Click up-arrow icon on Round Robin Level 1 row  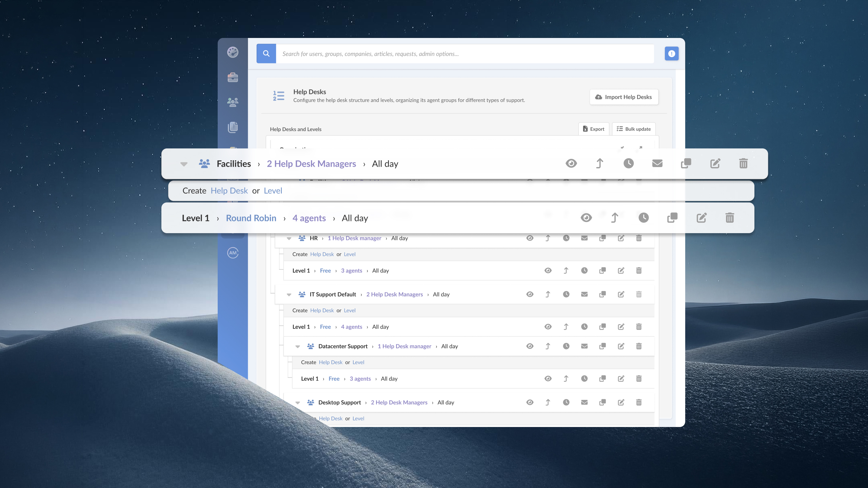(x=615, y=218)
